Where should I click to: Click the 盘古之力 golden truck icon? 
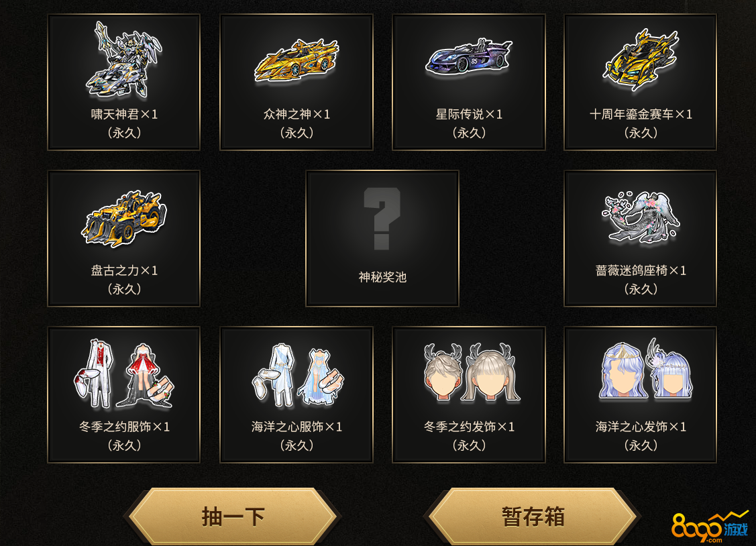(x=124, y=218)
